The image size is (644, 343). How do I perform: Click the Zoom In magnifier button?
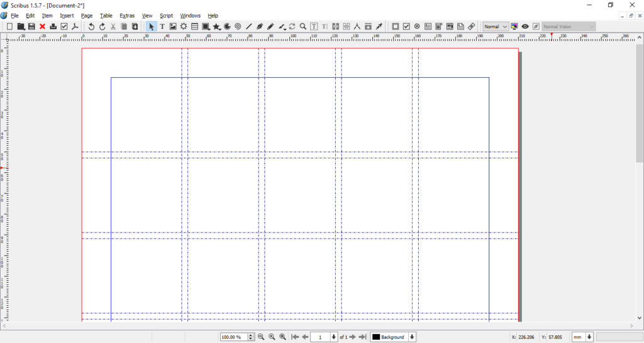(282, 337)
